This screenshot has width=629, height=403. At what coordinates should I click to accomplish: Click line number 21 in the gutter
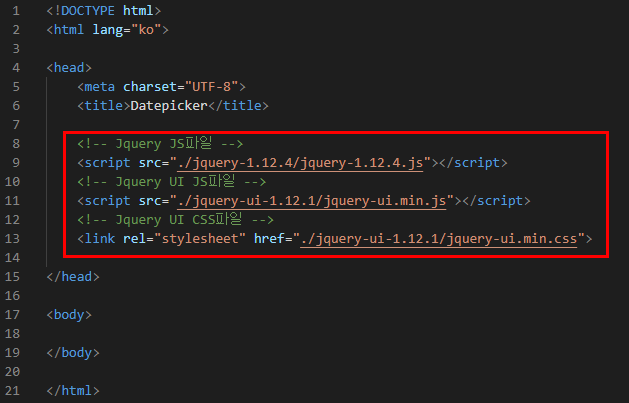[x=12, y=391]
